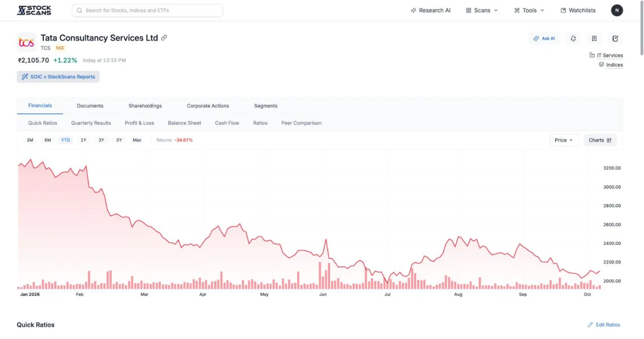Open Ask AI for this stock
The image size is (644, 339).
coord(544,39)
